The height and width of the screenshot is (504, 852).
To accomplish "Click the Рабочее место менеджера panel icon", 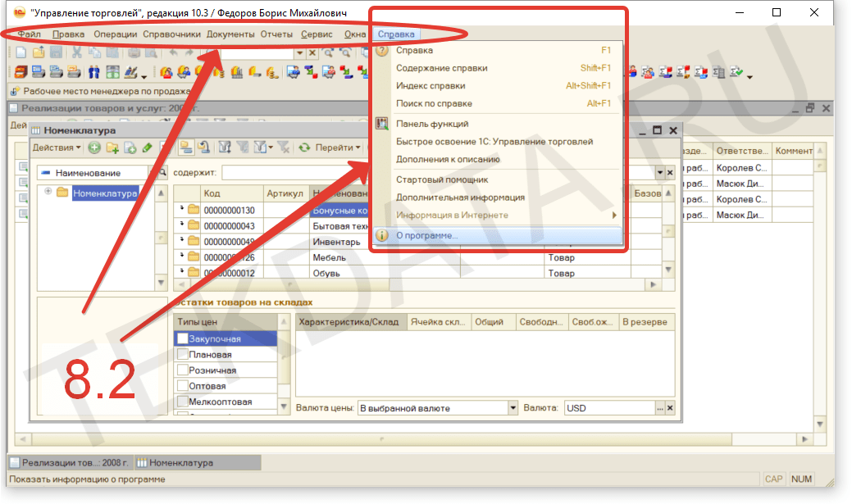I will (15, 91).
